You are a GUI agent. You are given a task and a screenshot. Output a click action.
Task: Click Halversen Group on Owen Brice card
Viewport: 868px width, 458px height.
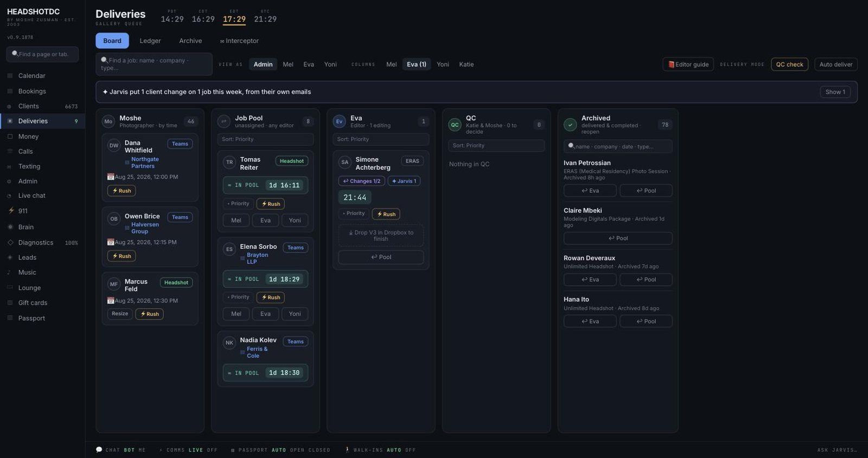[145, 228]
